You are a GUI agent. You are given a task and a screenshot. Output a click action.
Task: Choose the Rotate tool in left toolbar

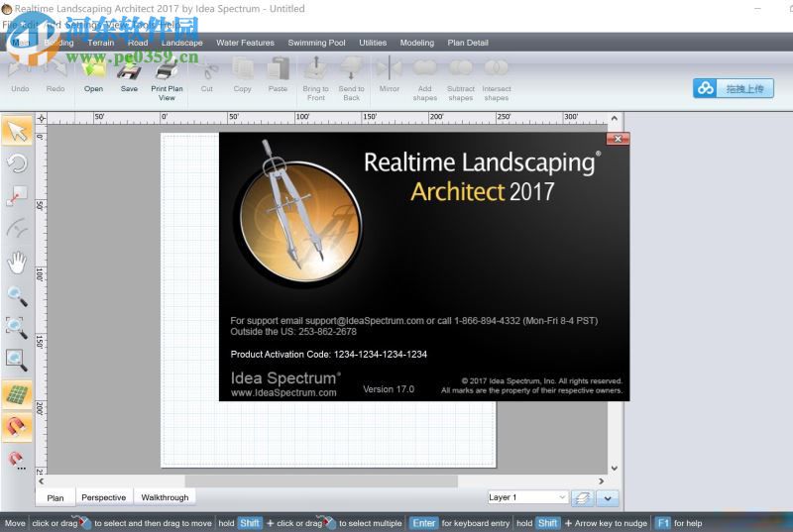click(x=17, y=163)
